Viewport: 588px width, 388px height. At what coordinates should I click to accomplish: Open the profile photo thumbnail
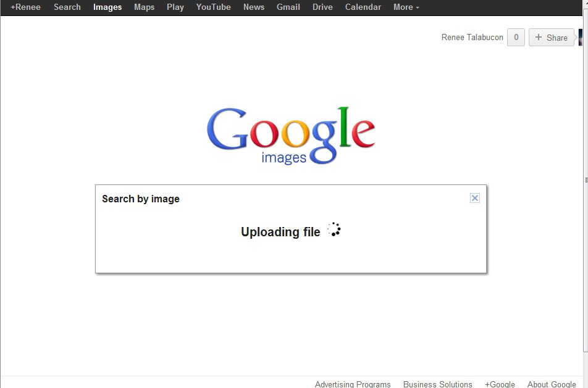tap(581, 38)
